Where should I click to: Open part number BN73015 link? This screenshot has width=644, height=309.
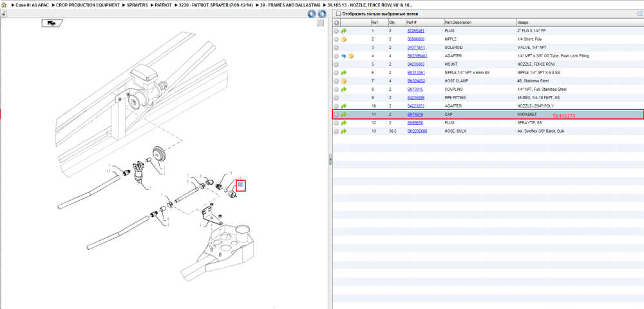point(415,89)
